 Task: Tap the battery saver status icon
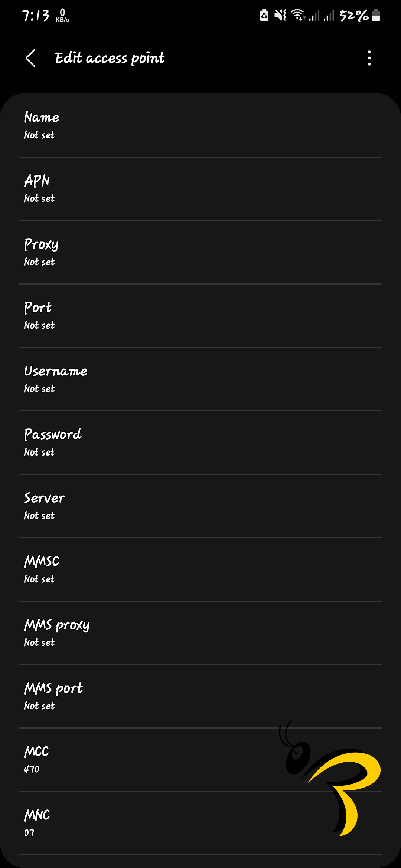(264, 15)
